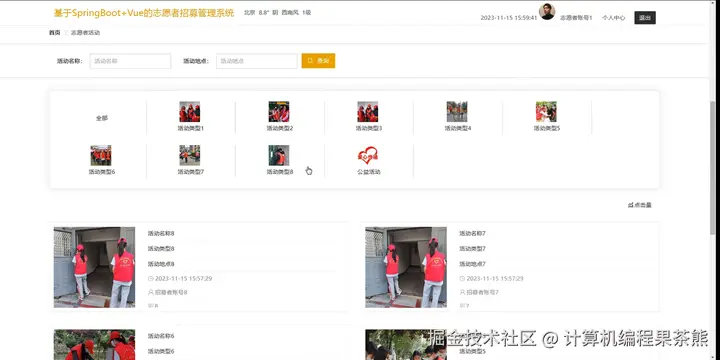Focus the 活动名称 search field

pyautogui.click(x=130, y=61)
